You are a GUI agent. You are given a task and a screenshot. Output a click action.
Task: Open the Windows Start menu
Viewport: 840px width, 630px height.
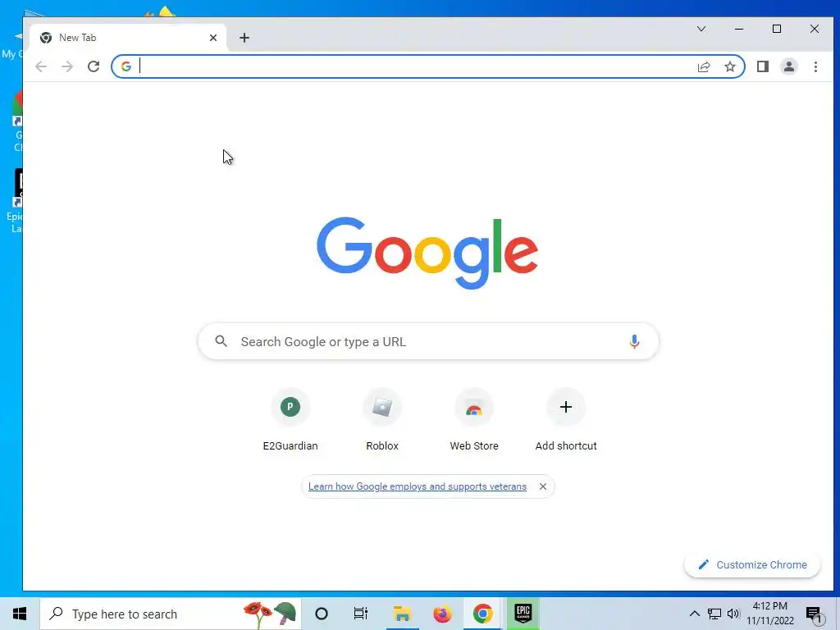[x=20, y=614]
